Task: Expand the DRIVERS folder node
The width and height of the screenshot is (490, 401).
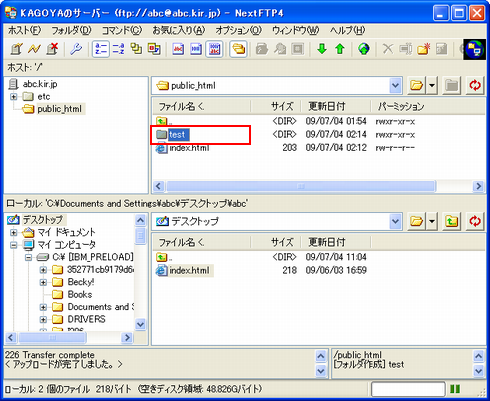Action: point(43,319)
